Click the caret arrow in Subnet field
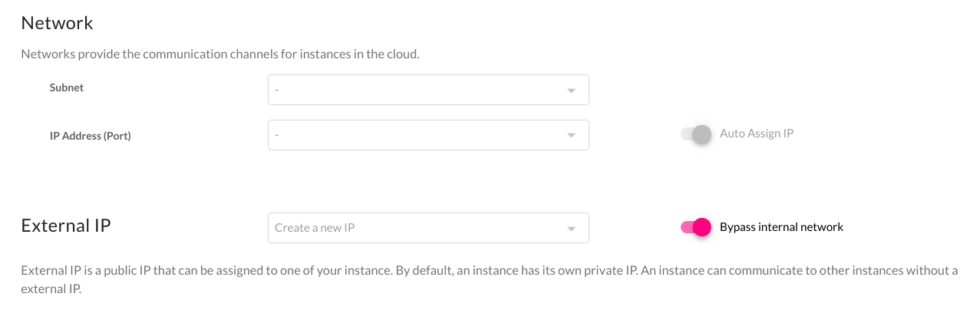 [x=571, y=91]
